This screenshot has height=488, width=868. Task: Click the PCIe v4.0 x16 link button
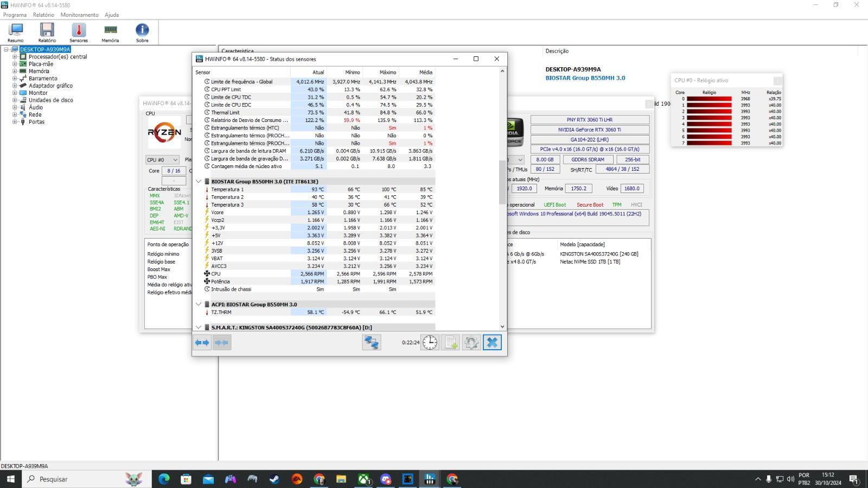[x=590, y=149]
